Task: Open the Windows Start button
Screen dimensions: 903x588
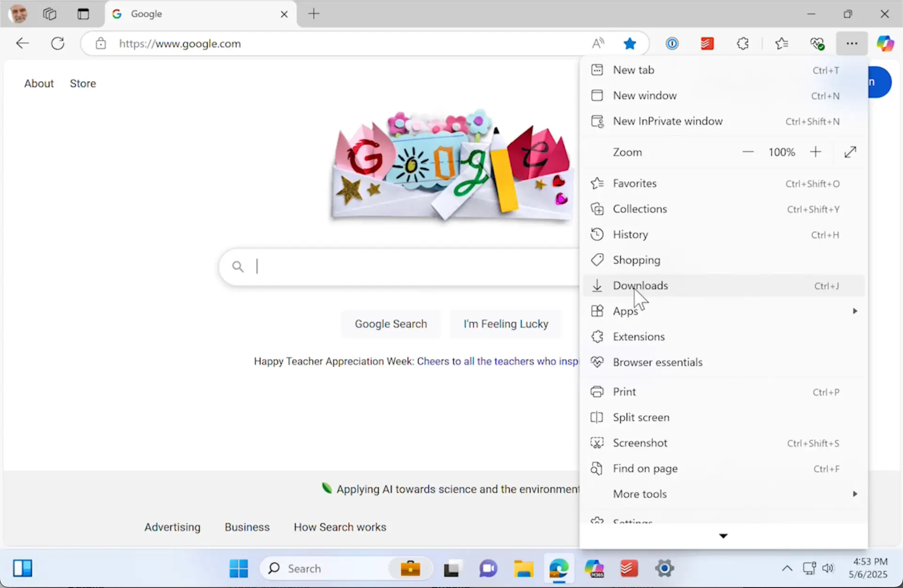Action: pyautogui.click(x=238, y=569)
